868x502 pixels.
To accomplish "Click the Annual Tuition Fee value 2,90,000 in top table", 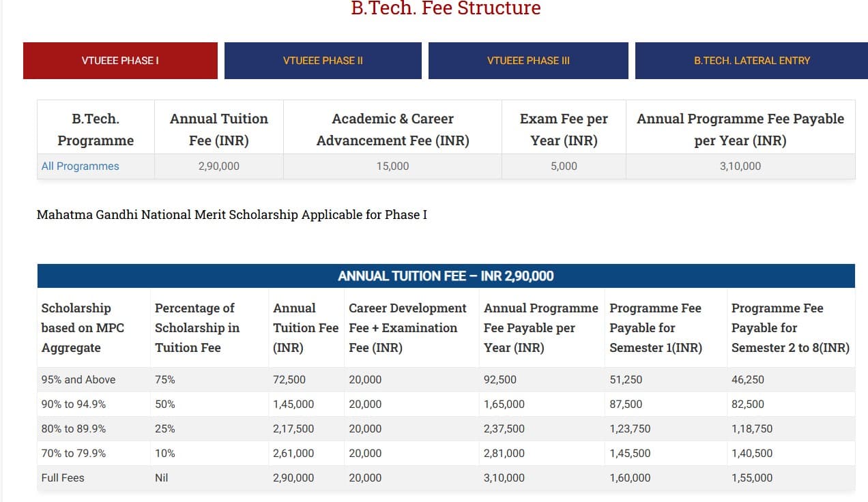I will click(x=219, y=166).
